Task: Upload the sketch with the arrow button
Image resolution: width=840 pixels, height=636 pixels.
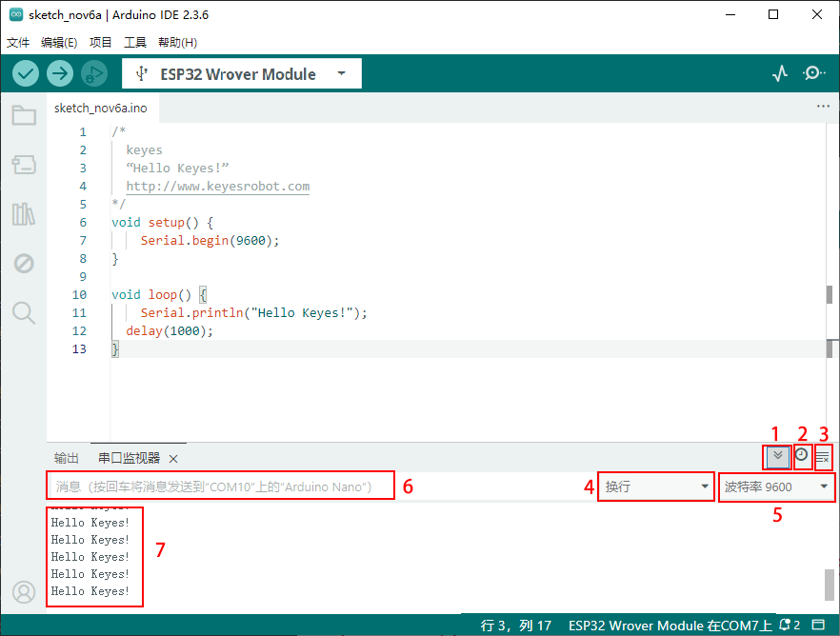Action: pyautogui.click(x=59, y=73)
